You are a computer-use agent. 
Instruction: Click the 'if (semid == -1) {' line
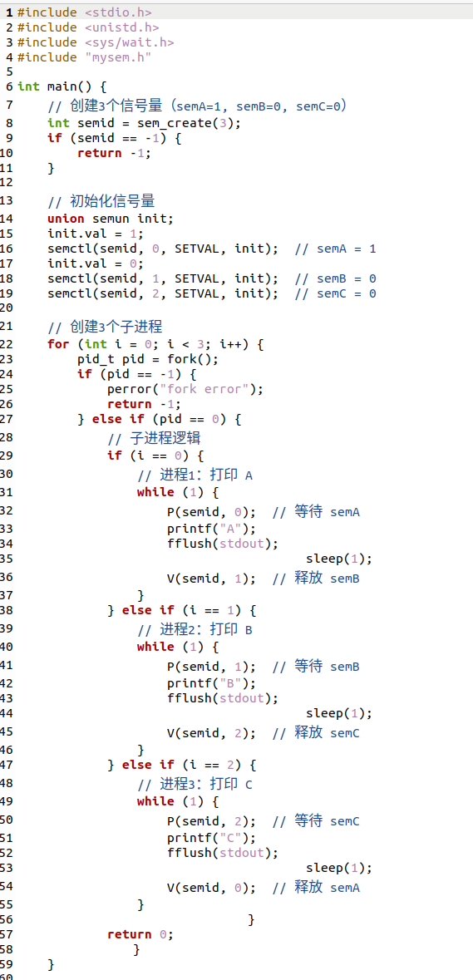point(115,137)
